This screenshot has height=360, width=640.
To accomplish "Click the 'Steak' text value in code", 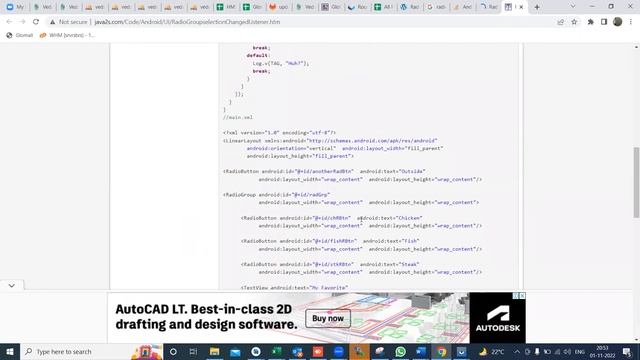I will coord(409,264).
